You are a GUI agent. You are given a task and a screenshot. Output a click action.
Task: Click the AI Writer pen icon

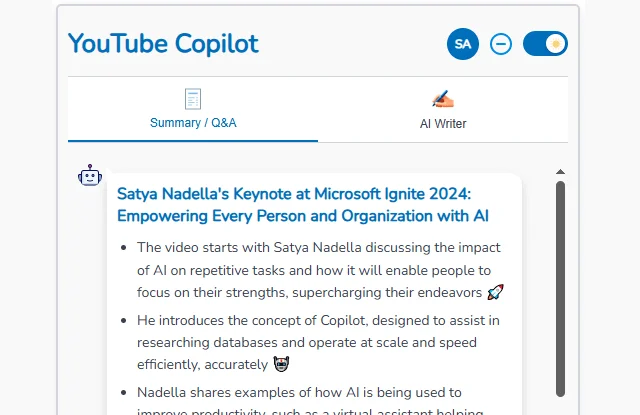[x=443, y=99]
